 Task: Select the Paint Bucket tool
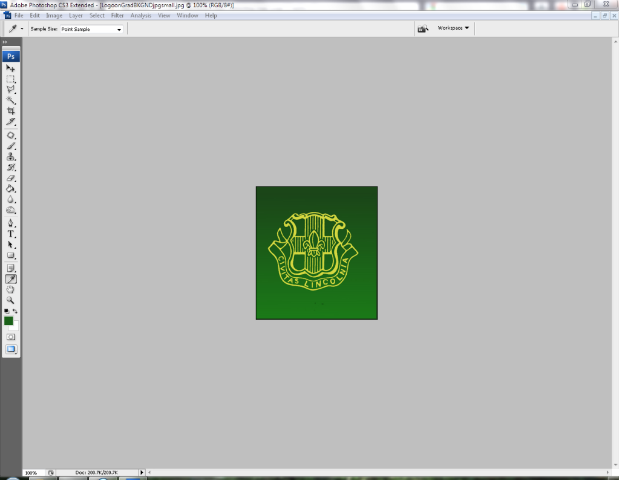pyautogui.click(x=11, y=189)
